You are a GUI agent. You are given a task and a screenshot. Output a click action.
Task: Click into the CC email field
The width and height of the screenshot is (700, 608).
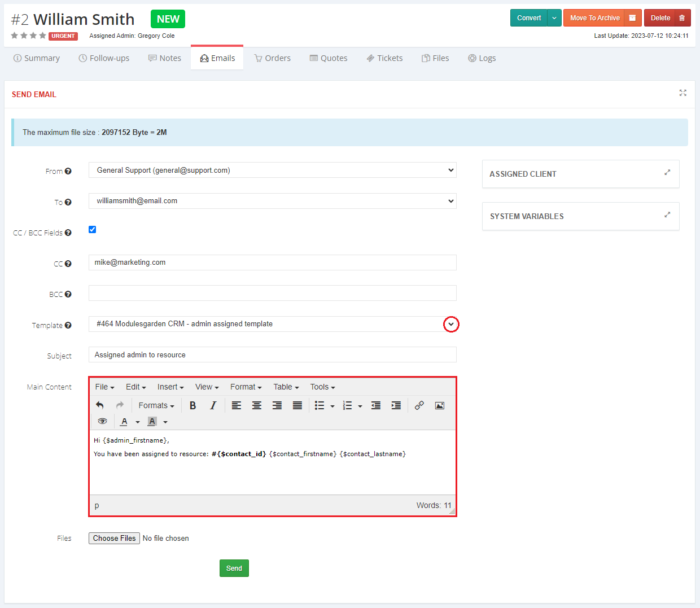pyautogui.click(x=273, y=263)
